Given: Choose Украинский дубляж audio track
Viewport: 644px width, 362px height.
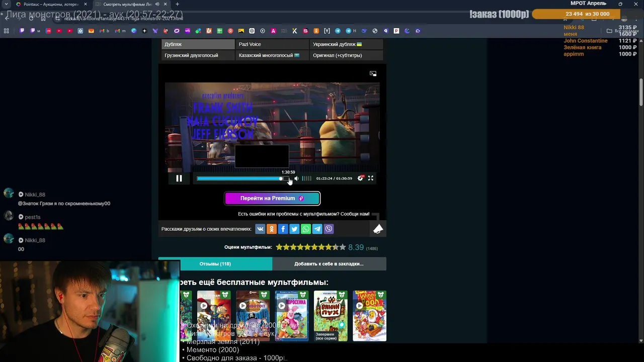Looking at the screenshot, I should coord(346,44).
